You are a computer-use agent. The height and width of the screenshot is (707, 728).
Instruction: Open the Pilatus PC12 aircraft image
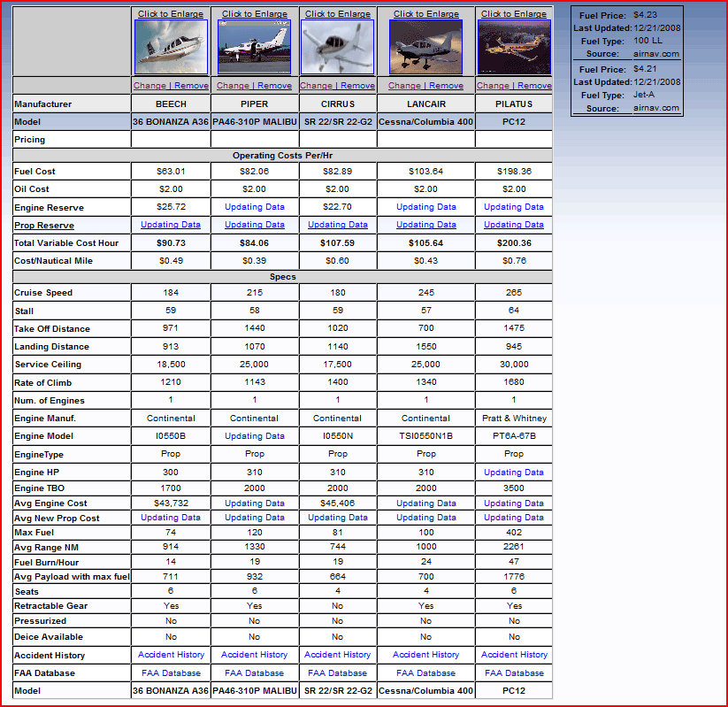(x=514, y=46)
